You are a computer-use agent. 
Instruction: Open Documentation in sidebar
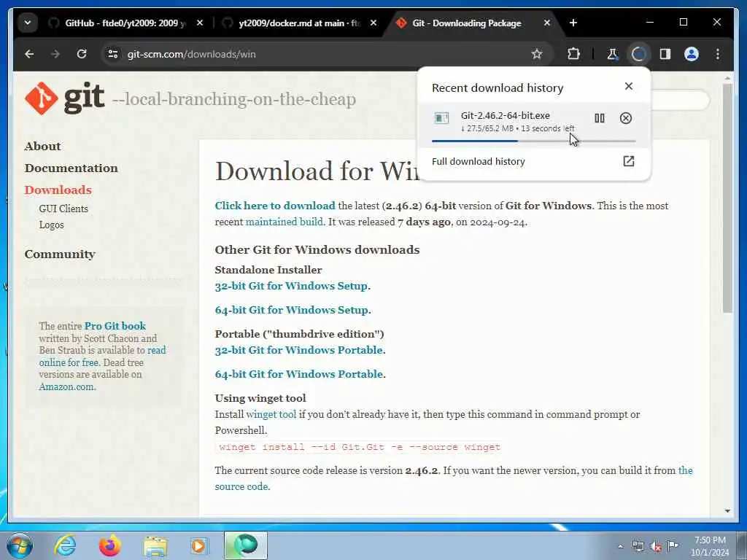71,168
